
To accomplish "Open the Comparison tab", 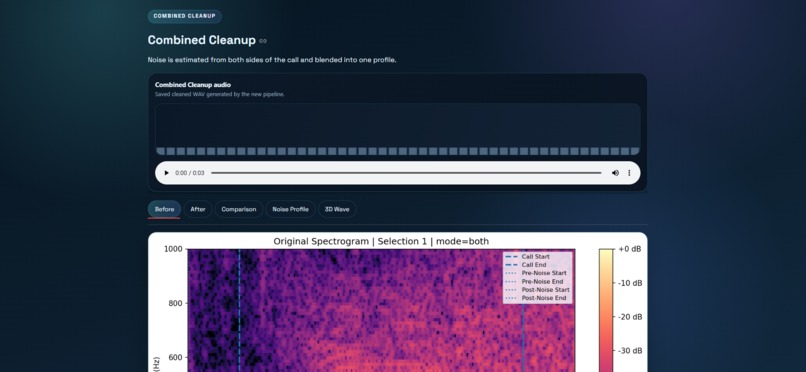I will (239, 209).
